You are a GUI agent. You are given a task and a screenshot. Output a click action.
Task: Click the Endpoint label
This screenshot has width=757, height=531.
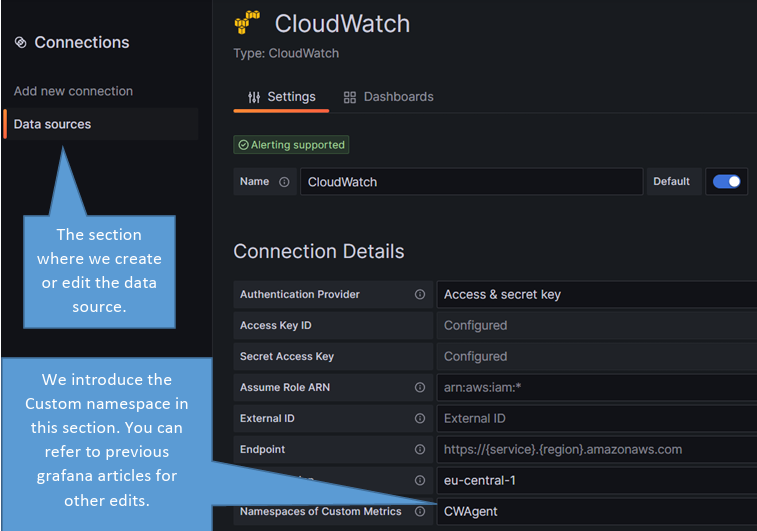click(262, 449)
